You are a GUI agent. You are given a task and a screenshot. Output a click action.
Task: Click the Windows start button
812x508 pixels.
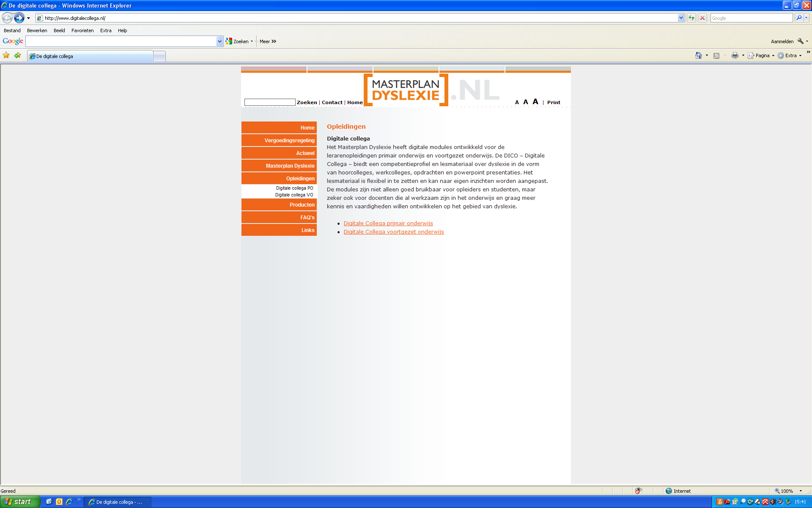click(x=20, y=502)
